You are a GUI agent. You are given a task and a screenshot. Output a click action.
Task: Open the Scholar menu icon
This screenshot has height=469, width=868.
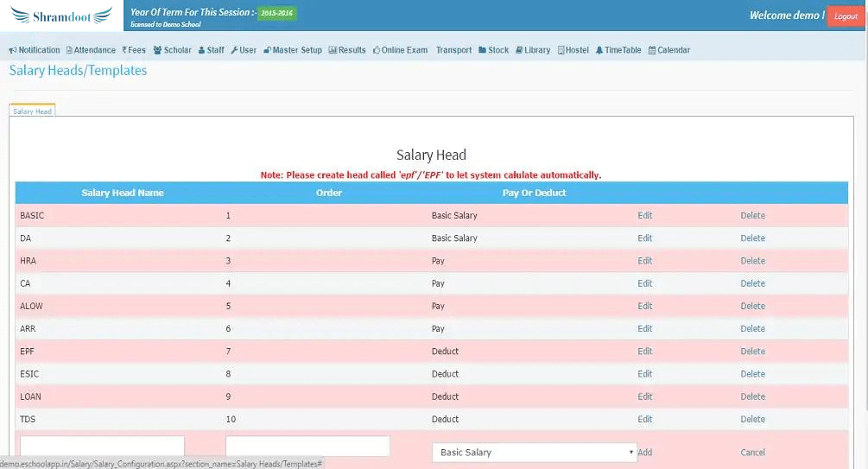(x=158, y=50)
